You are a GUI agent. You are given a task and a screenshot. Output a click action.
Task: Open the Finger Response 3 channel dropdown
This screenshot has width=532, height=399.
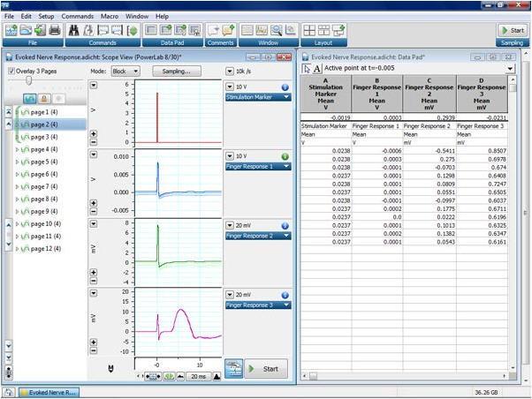tap(258, 305)
